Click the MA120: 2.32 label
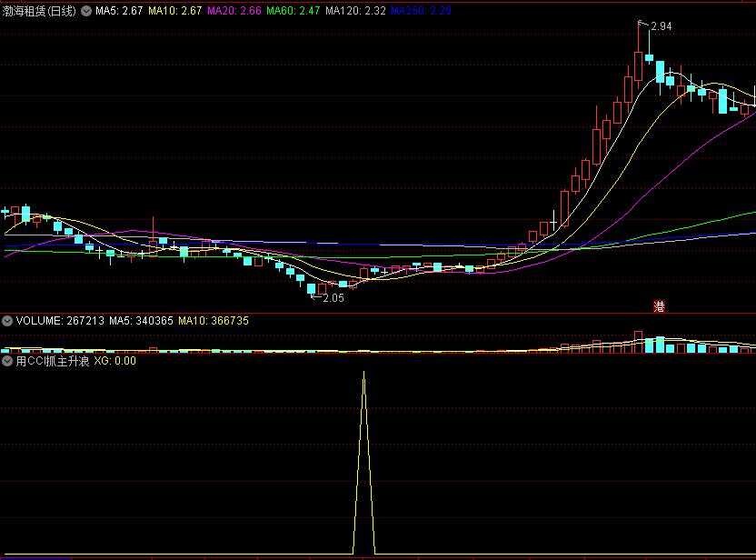Image resolution: width=756 pixels, height=560 pixels. coord(356,11)
